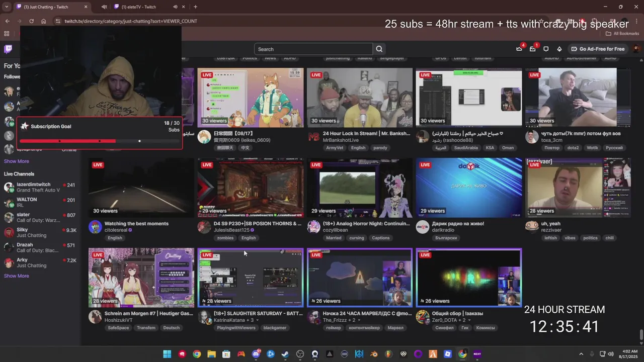
Task: Click the PlayingwithViewers tag
Action: [236, 328]
